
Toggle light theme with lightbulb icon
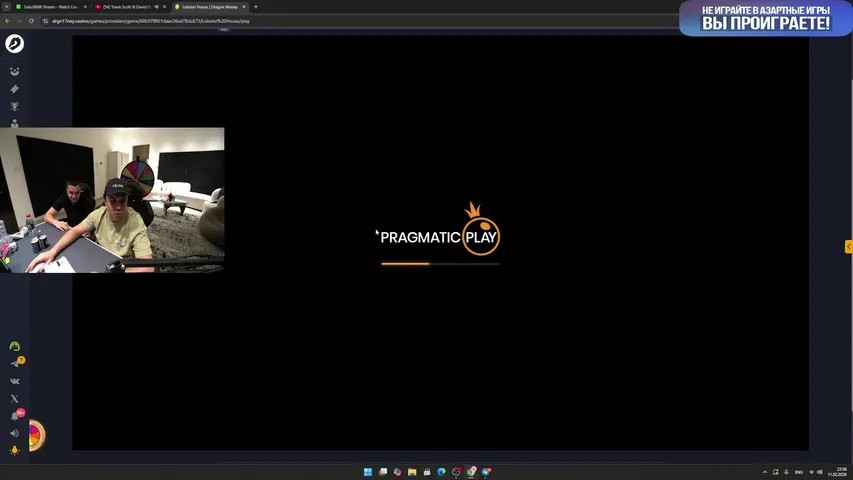pyautogui.click(x=14, y=451)
